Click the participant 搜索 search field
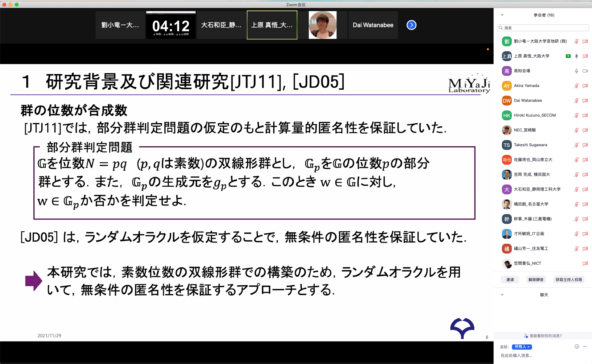Viewport: 592px width, 364px height. coord(543,28)
